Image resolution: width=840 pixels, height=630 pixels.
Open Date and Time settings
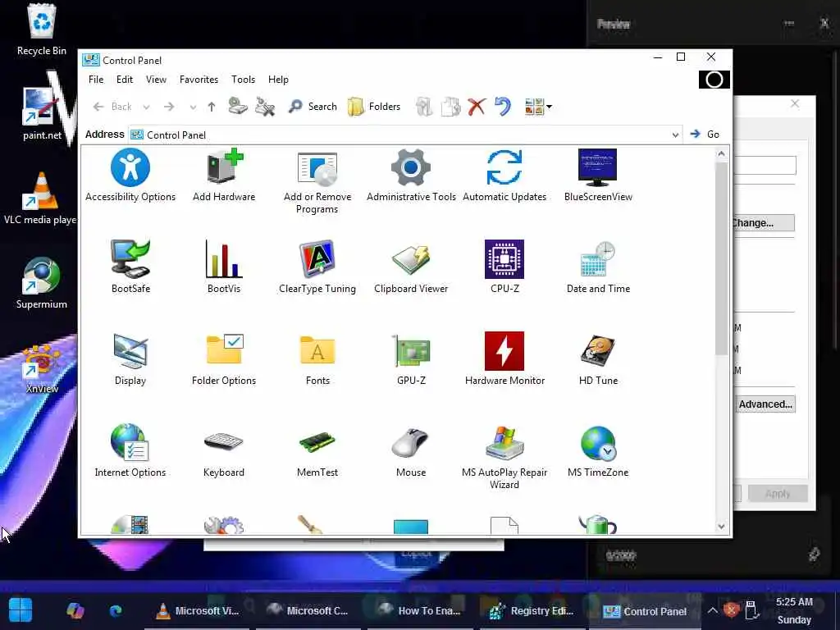598,267
